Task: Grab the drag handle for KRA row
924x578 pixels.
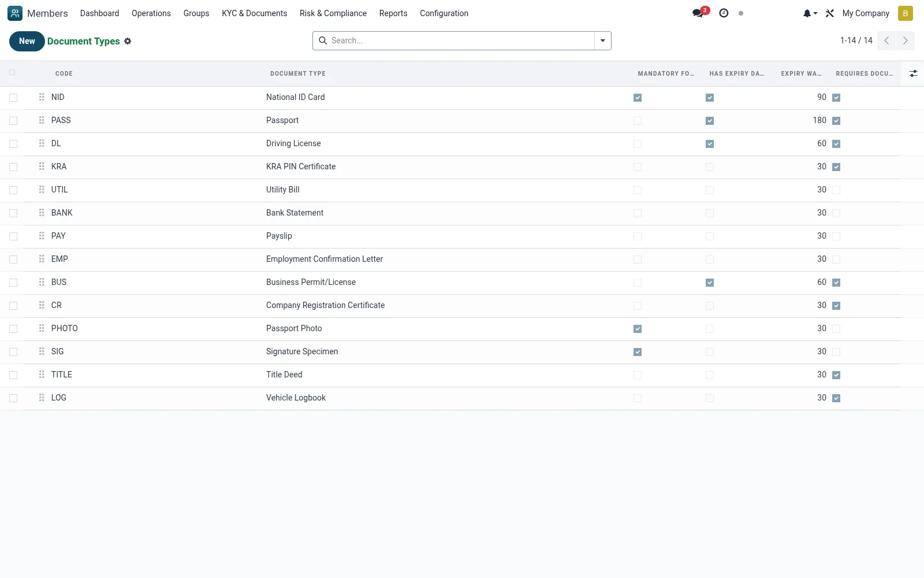Action: (42, 166)
